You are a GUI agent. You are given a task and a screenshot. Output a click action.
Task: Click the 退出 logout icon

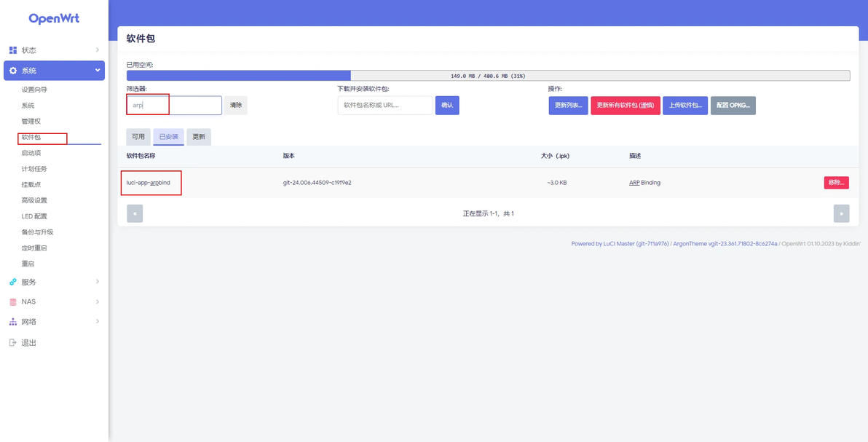[x=13, y=342]
